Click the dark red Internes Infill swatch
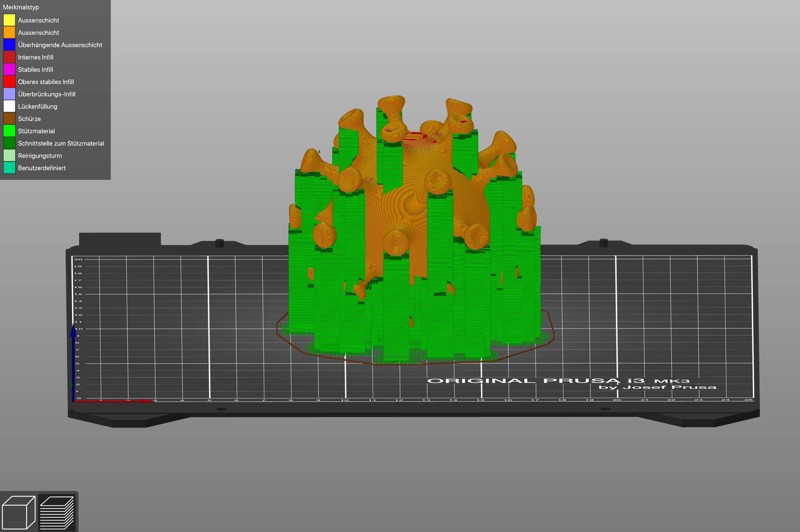The width and height of the screenshot is (800, 532). 9,57
